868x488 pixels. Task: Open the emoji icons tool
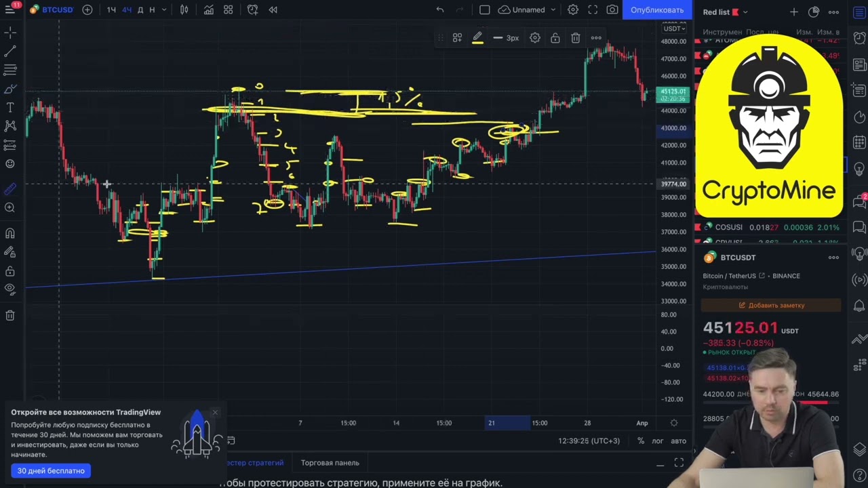click(10, 163)
